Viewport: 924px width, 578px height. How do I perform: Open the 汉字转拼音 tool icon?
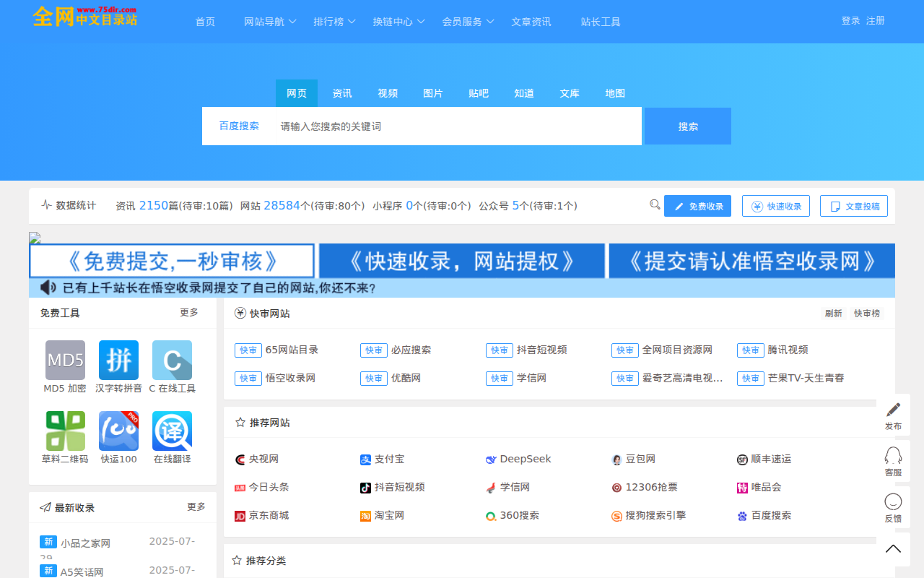(x=118, y=360)
